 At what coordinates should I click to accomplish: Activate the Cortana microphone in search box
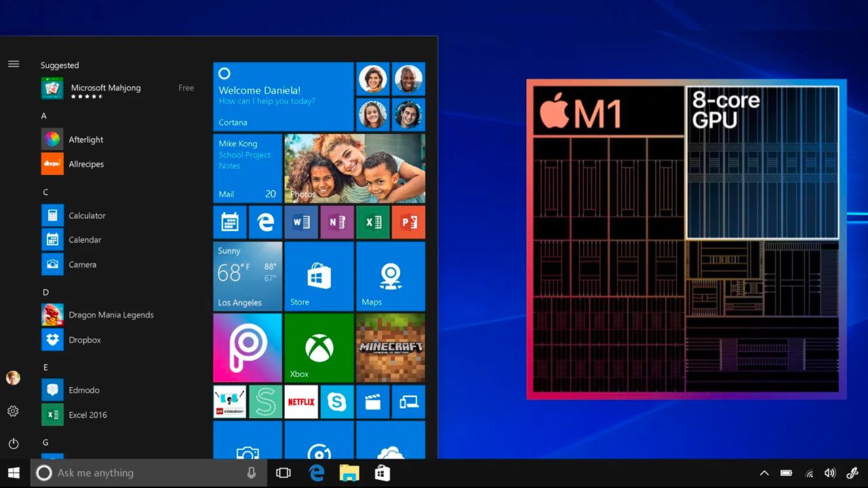coord(252,473)
